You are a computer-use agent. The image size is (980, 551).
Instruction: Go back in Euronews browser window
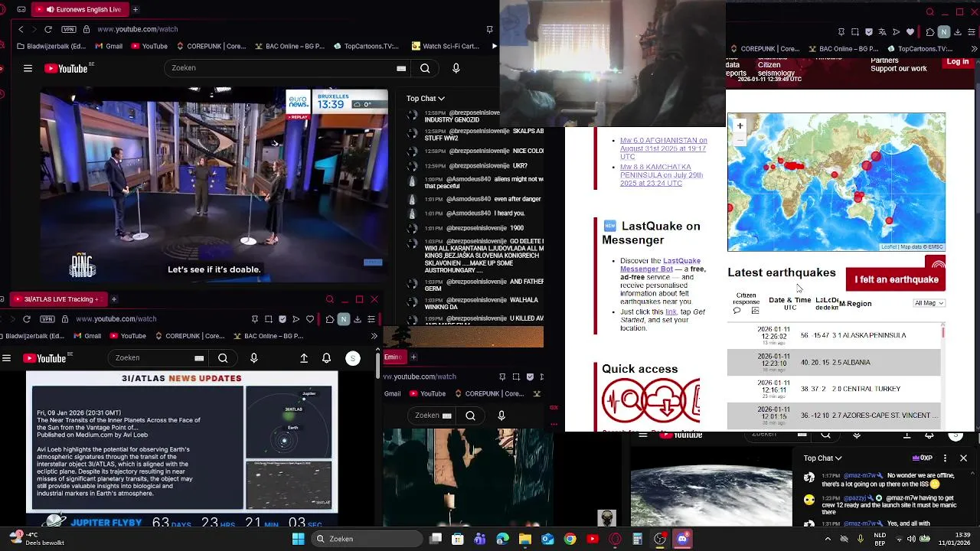click(x=21, y=29)
